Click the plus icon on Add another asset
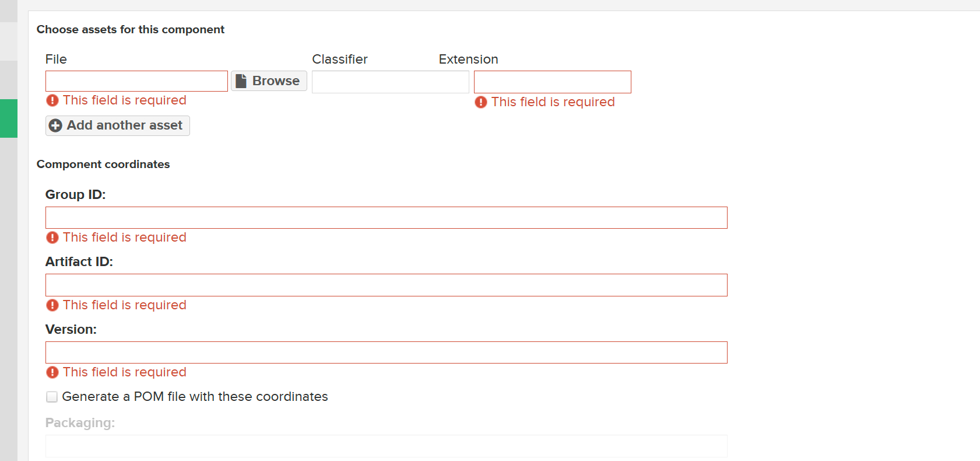The width and height of the screenshot is (980, 461). (x=55, y=125)
